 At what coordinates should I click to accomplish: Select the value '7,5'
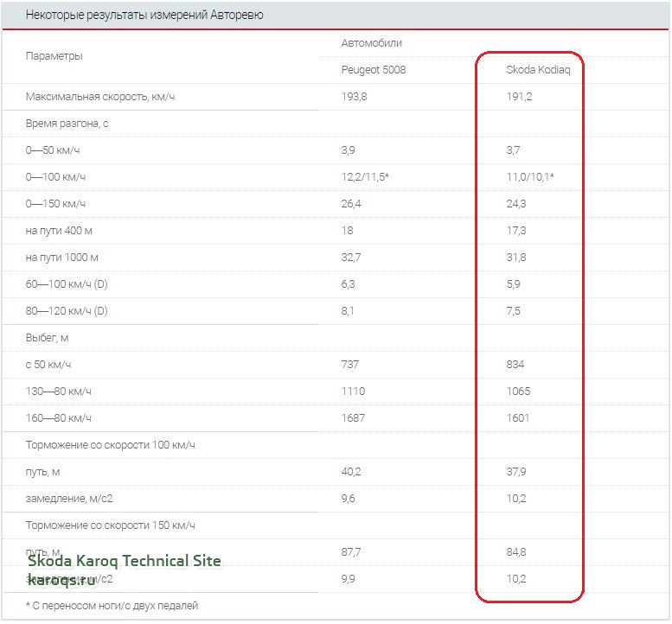(513, 311)
